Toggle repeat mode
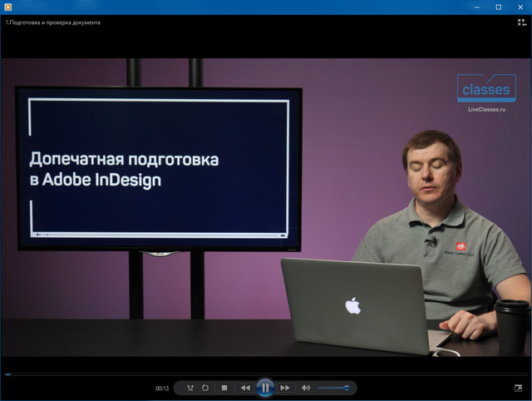The width and height of the screenshot is (532, 401). point(206,388)
